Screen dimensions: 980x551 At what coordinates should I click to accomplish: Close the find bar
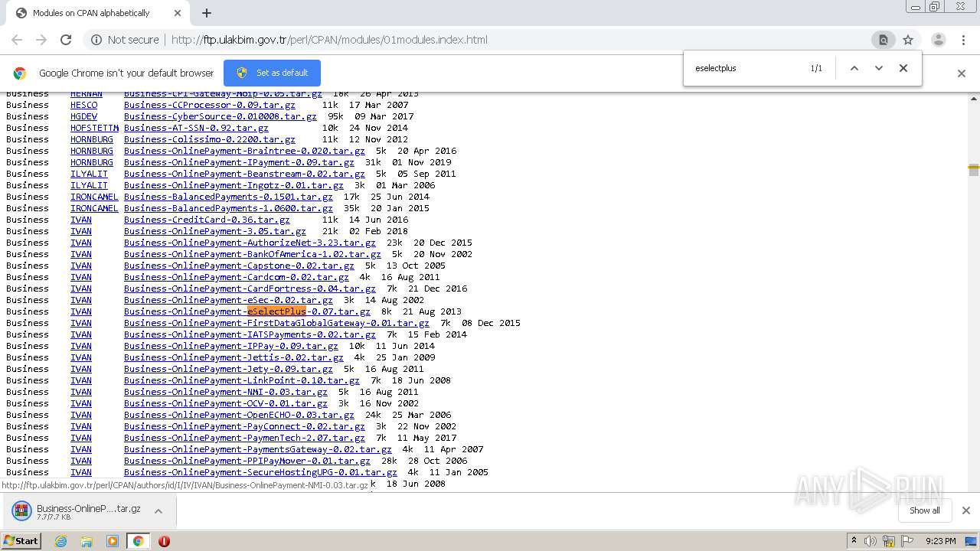pos(903,68)
